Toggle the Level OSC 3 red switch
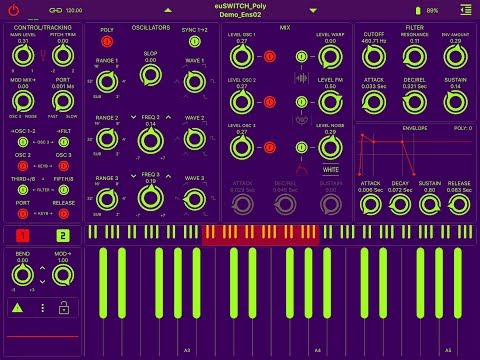The image size is (480, 360). [270, 147]
